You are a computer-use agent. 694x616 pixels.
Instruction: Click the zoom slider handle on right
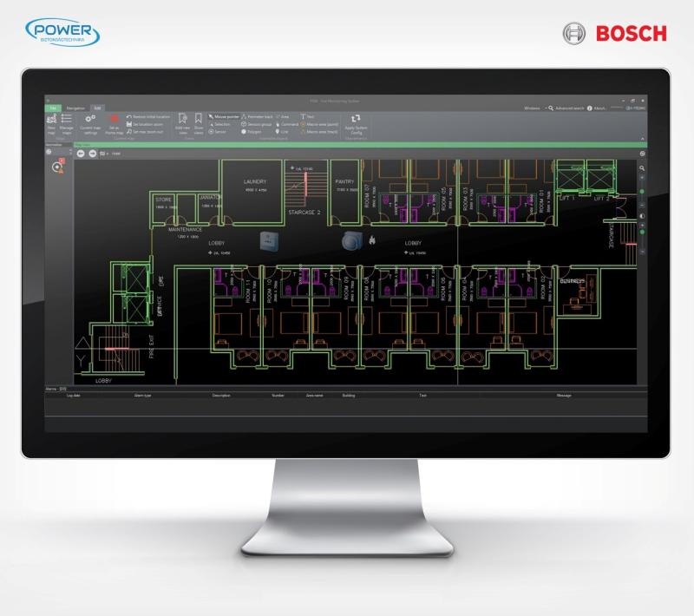643,190
